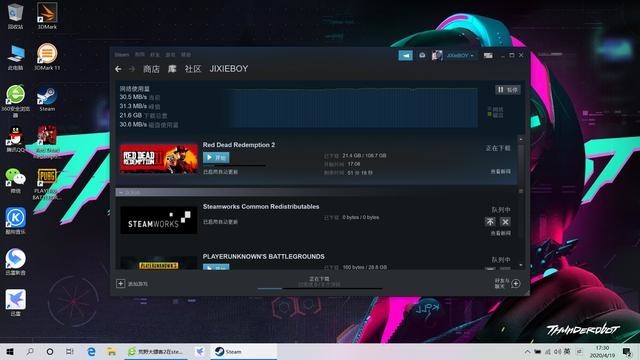Open the PUBG desktop shortcut
This screenshot has height=360, width=640.
tap(47, 184)
